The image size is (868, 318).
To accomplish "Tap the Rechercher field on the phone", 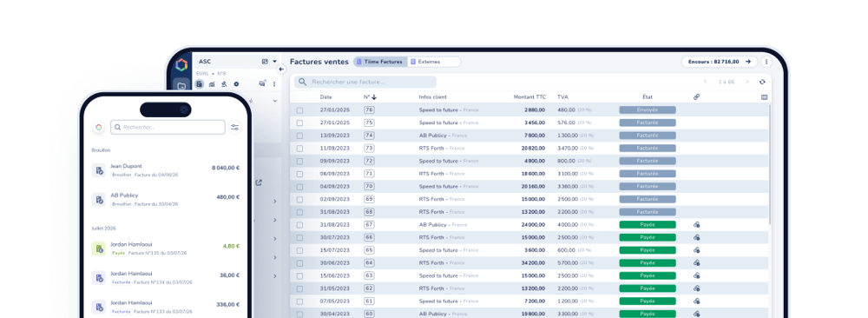I will [168, 128].
